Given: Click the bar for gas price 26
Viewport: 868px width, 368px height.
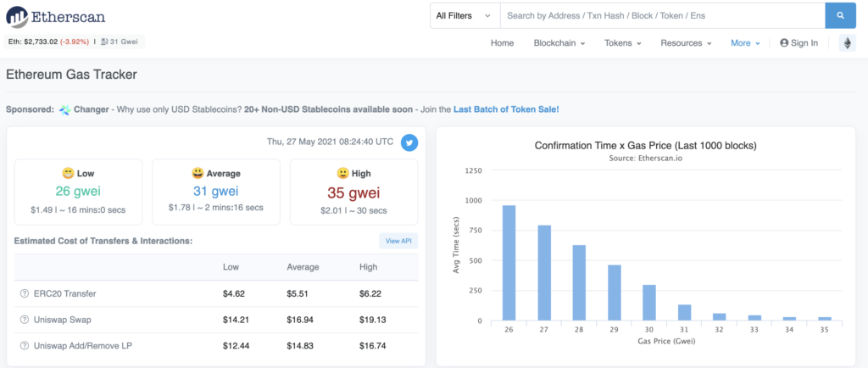Looking at the screenshot, I should [509, 263].
